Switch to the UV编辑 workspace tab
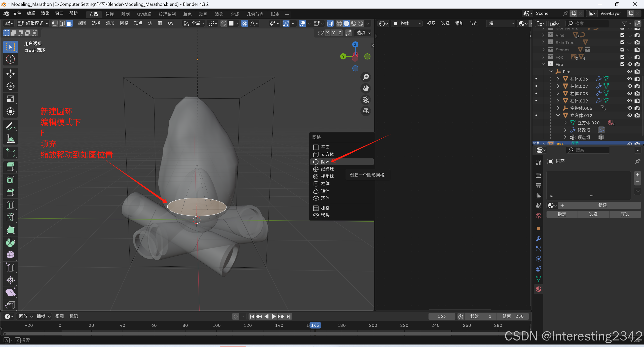This screenshot has height=347, width=644. coord(144,14)
